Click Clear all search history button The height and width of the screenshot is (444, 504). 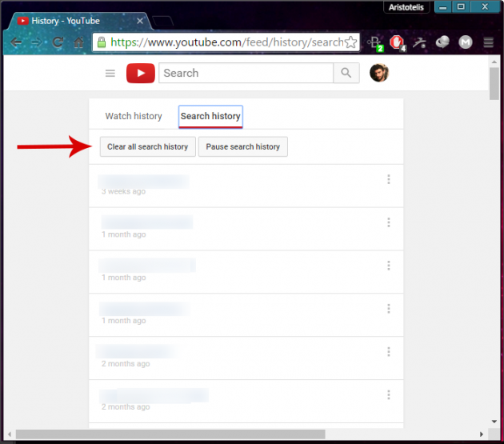click(147, 147)
